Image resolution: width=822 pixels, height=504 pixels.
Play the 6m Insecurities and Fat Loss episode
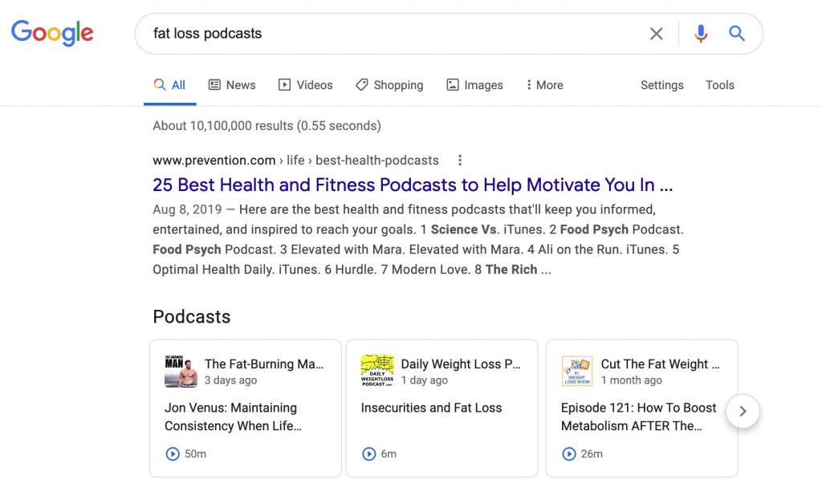(369, 453)
